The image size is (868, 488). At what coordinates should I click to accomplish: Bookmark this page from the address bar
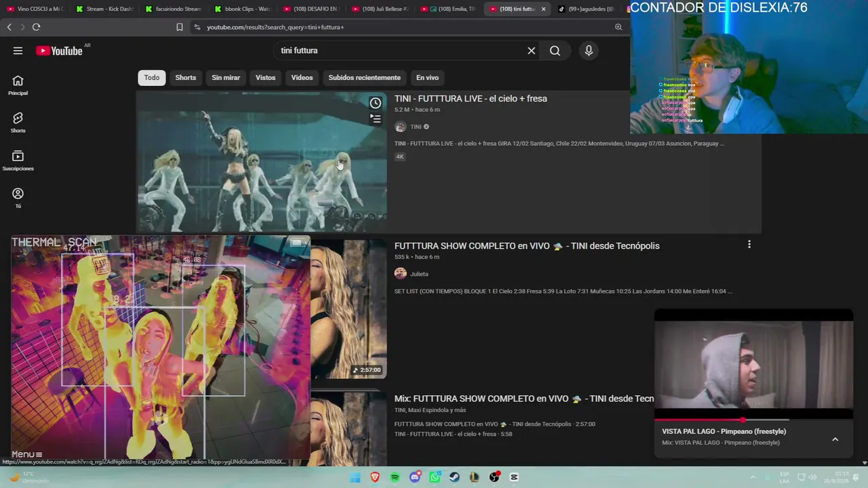tap(180, 27)
